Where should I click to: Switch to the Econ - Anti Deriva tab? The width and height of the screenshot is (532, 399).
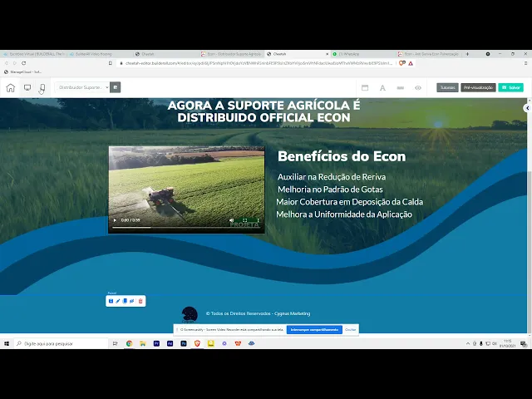(x=429, y=54)
